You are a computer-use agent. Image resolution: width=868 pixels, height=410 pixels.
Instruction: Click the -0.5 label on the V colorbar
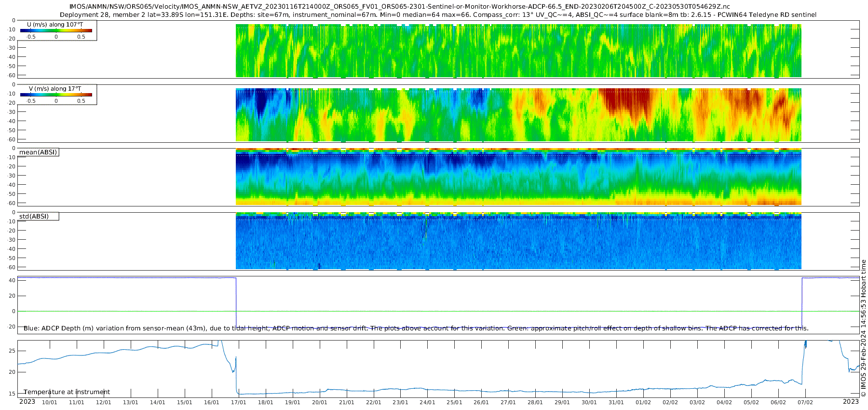[31, 101]
